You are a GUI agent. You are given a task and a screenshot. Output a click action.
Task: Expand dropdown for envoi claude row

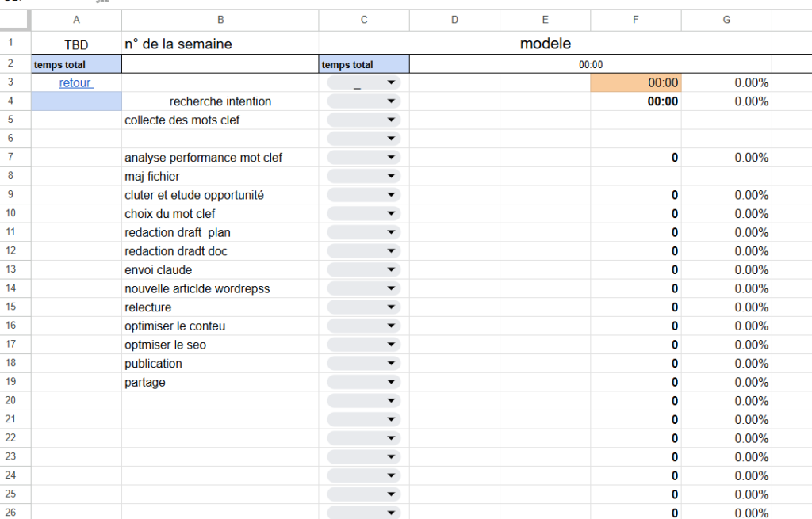pyautogui.click(x=363, y=270)
